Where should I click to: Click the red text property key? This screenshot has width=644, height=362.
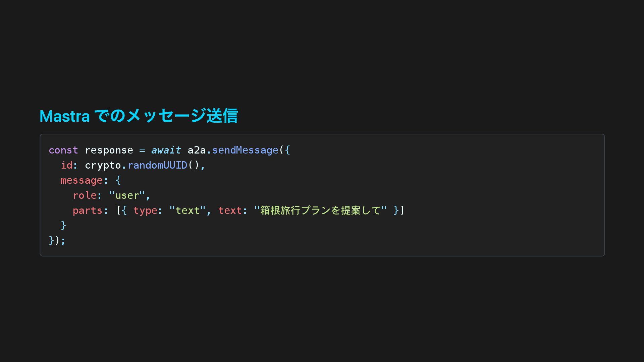point(230,210)
